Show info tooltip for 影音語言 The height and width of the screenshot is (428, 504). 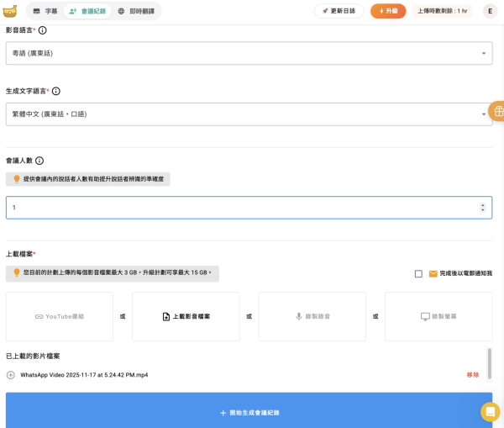[43, 30]
